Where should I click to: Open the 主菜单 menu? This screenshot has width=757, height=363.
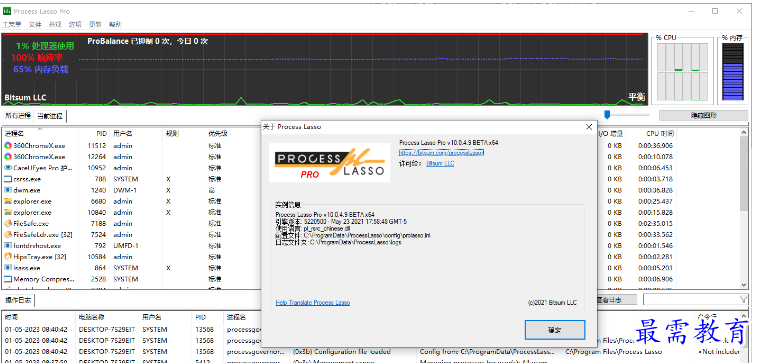pos(12,24)
